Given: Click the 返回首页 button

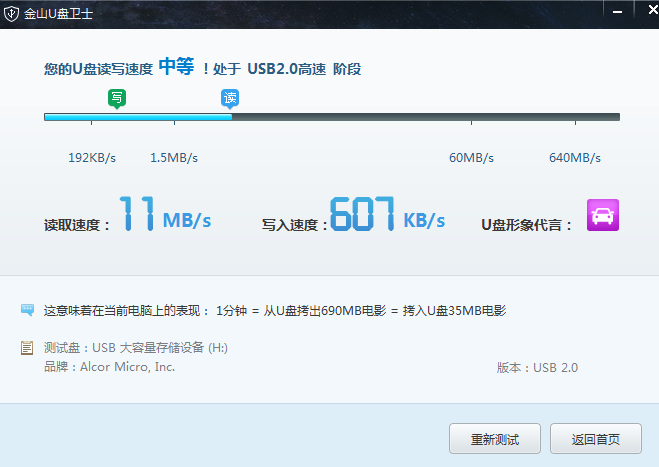Looking at the screenshot, I should pyautogui.click(x=596, y=438).
